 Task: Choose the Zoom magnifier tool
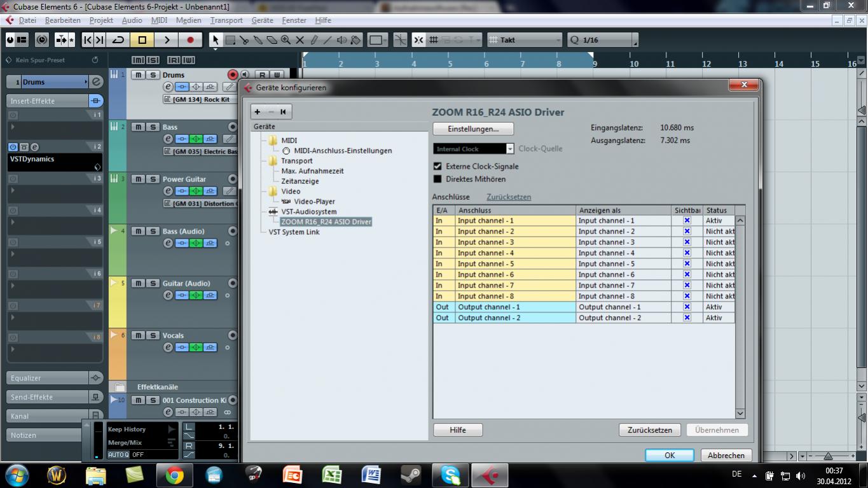click(x=286, y=40)
